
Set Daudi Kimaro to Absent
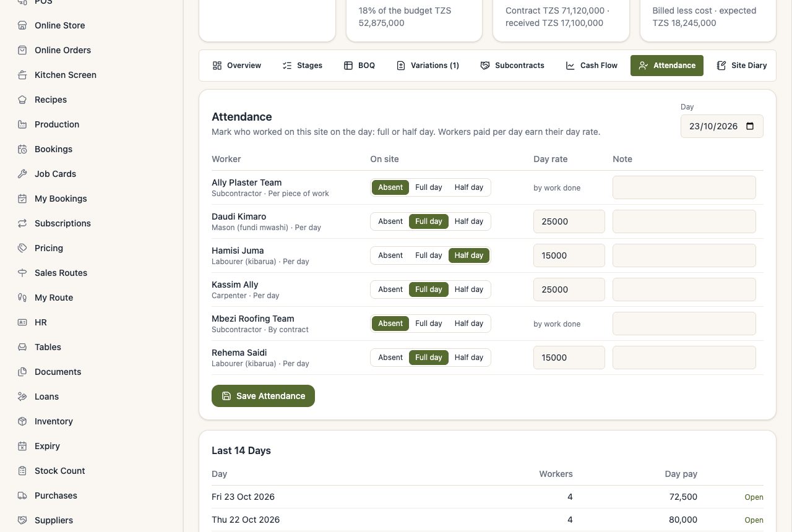pyautogui.click(x=390, y=221)
